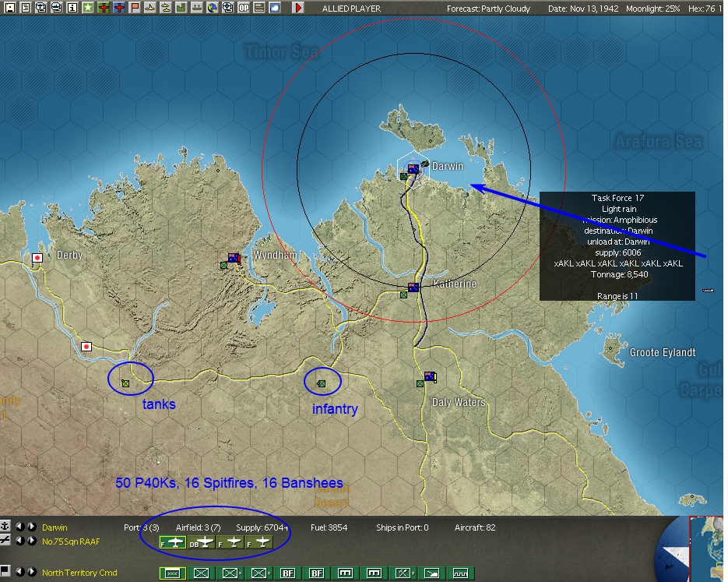Image resolution: width=728 pixels, height=582 pixels.
Task: Click the Katherine base flag on map
Action: [x=413, y=287]
